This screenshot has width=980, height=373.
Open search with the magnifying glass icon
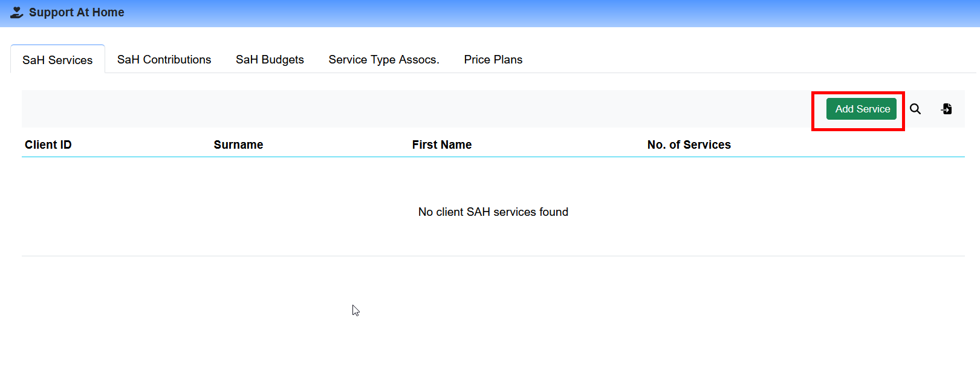point(915,109)
